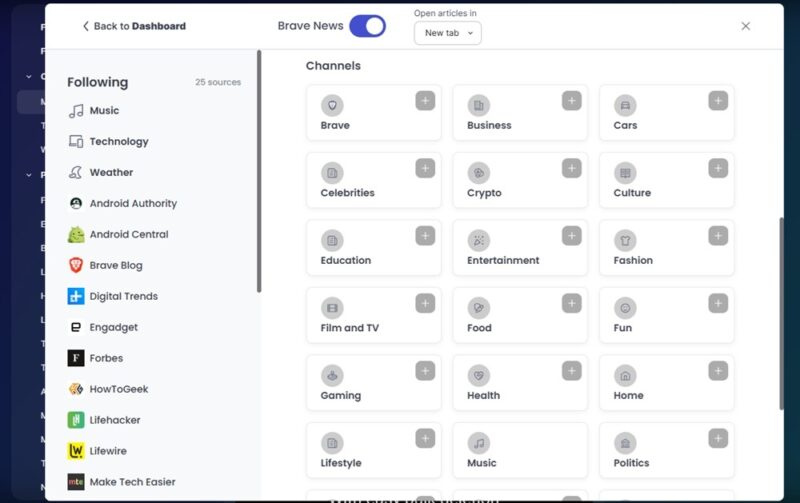The width and height of the screenshot is (800, 503).
Task: Select Weather in the Following list
Action: (111, 173)
